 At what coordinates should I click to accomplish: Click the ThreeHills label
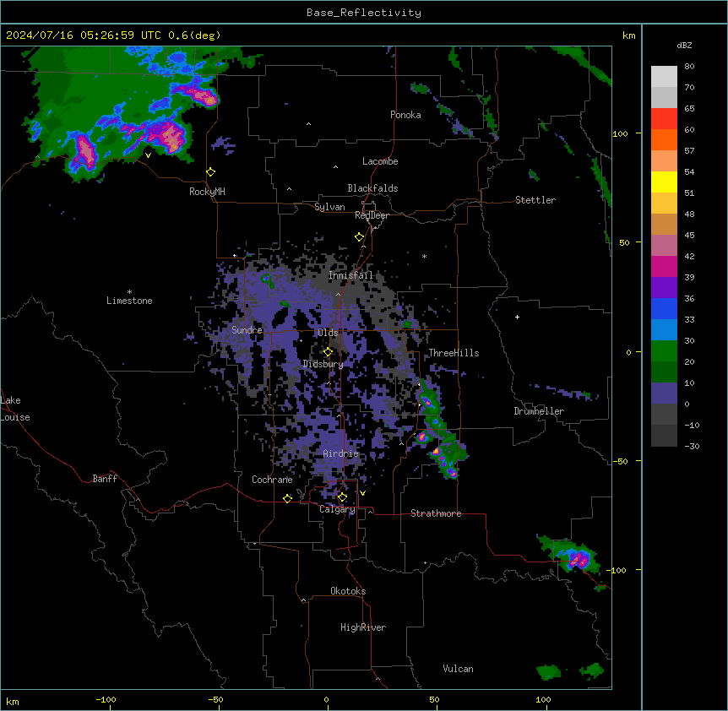coord(454,353)
